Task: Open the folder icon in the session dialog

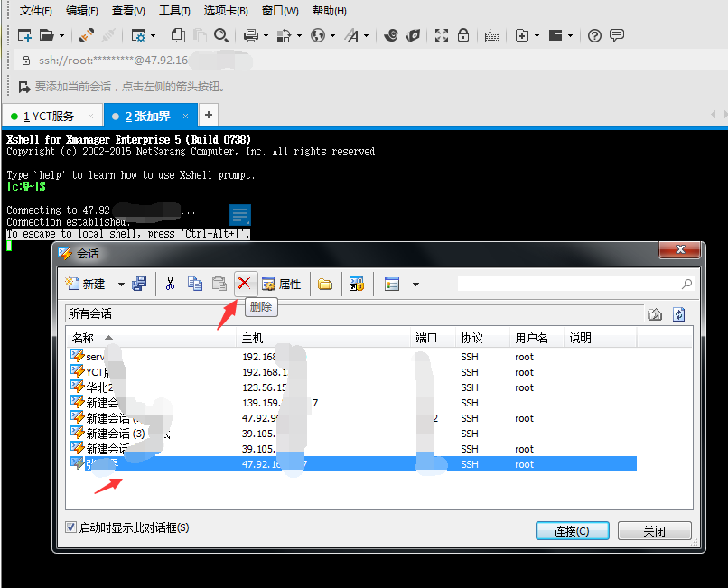Action: tap(323, 284)
